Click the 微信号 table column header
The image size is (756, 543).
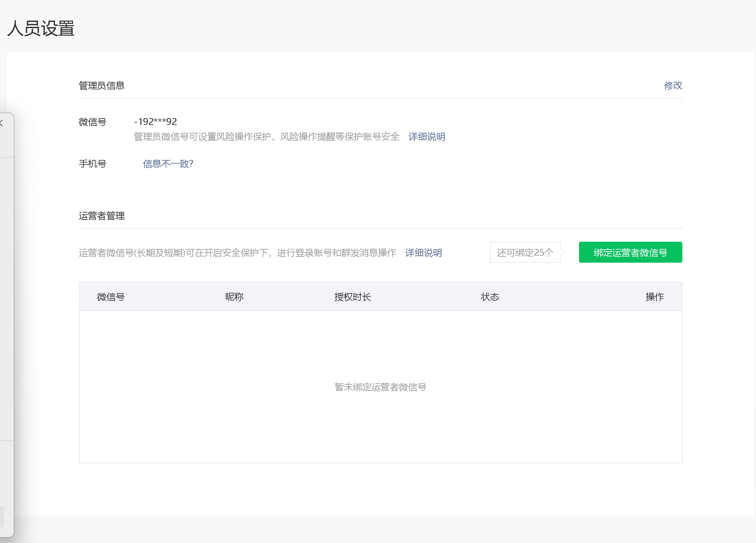[x=111, y=297]
